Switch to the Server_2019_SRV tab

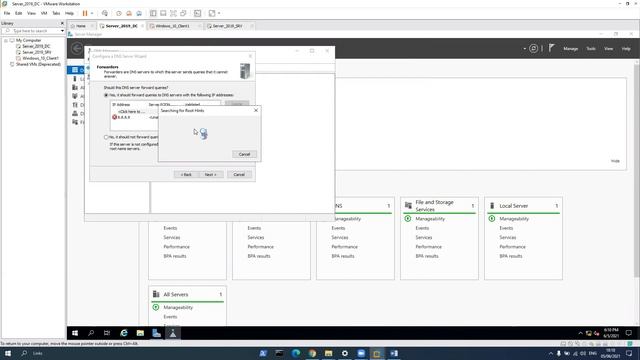coord(227,26)
